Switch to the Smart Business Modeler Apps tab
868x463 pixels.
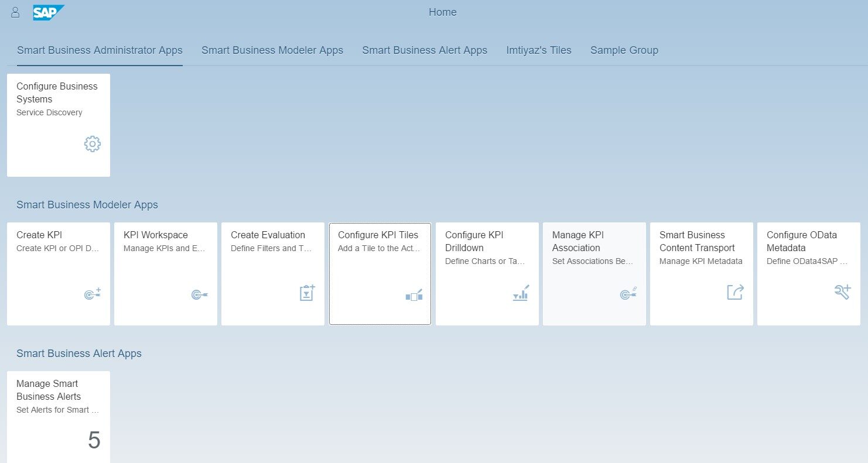point(272,50)
